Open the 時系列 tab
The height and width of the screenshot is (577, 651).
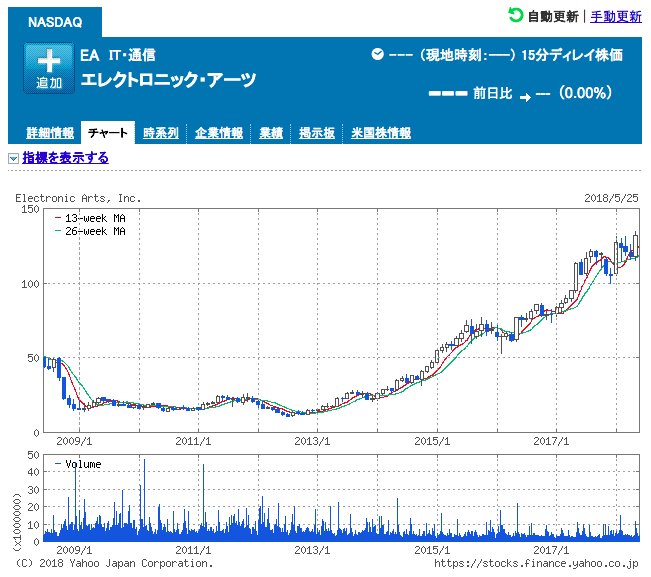pyautogui.click(x=161, y=133)
